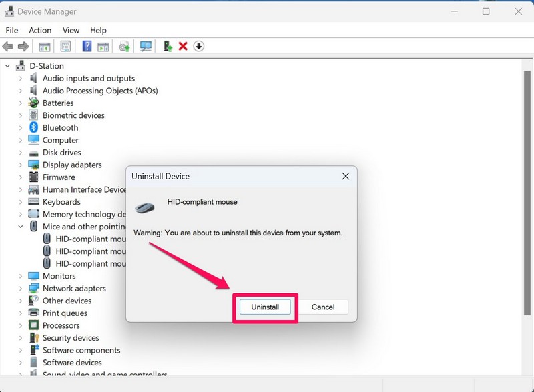
Task: Select the Keyboards label
Action: (x=61, y=202)
